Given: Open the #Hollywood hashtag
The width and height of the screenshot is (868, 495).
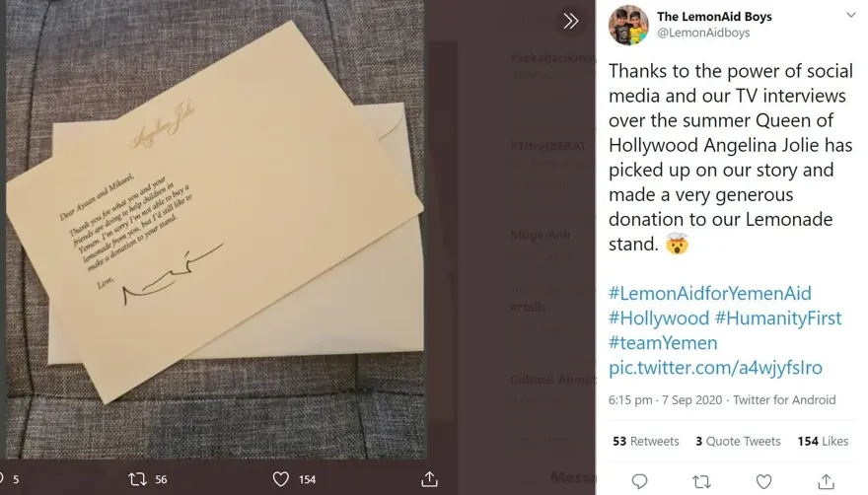Looking at the screenshot, I should [x=658, y=318].
